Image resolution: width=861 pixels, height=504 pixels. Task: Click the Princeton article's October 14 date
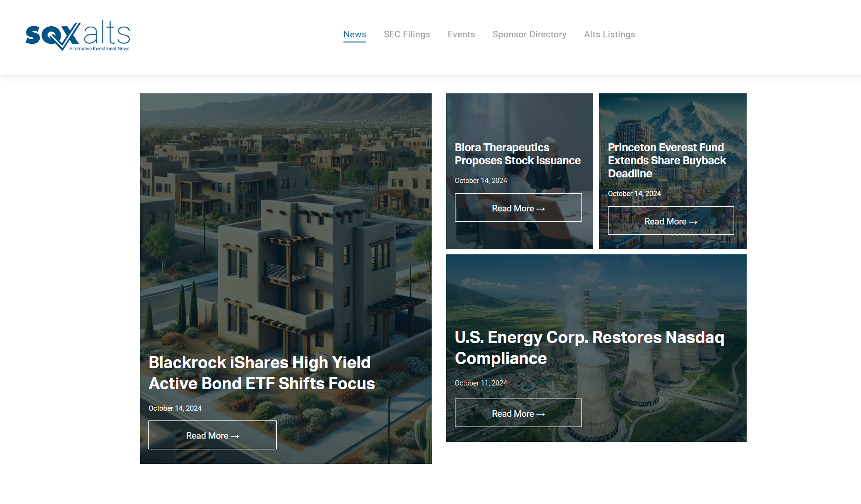(x=634, y=194)
